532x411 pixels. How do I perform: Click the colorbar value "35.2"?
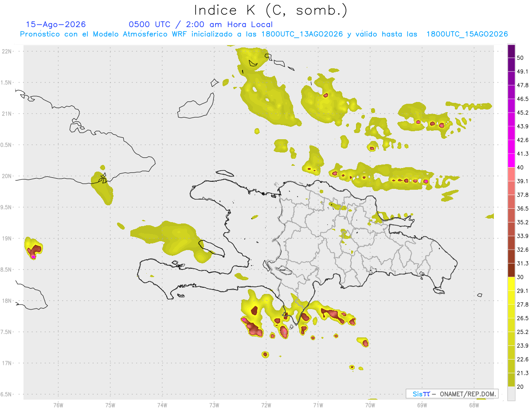(523, 222)
